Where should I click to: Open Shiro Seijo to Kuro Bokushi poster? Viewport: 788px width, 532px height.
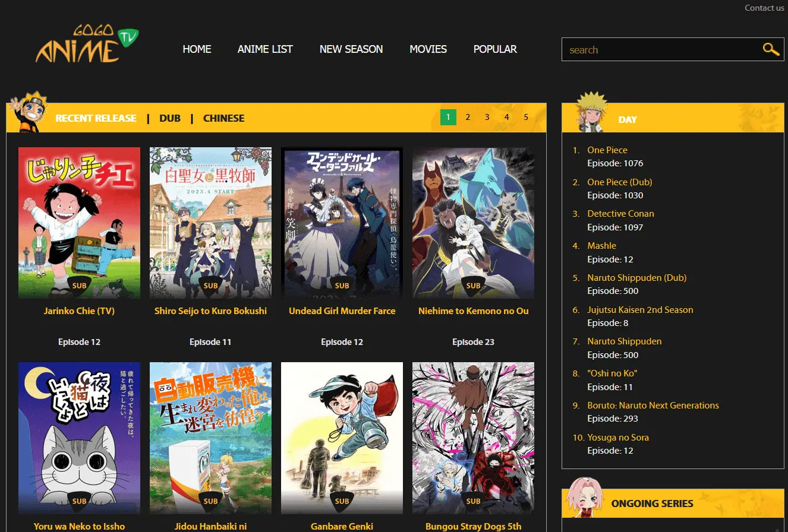point(210,223)
